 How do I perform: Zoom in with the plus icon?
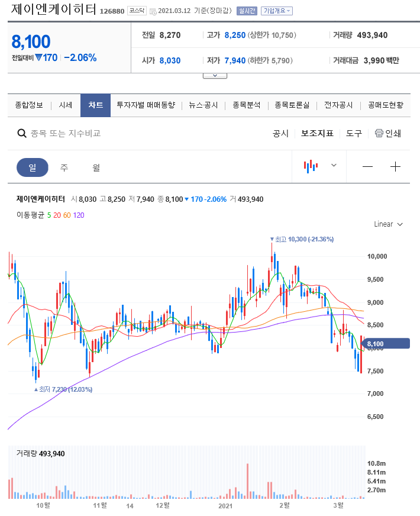395,167
